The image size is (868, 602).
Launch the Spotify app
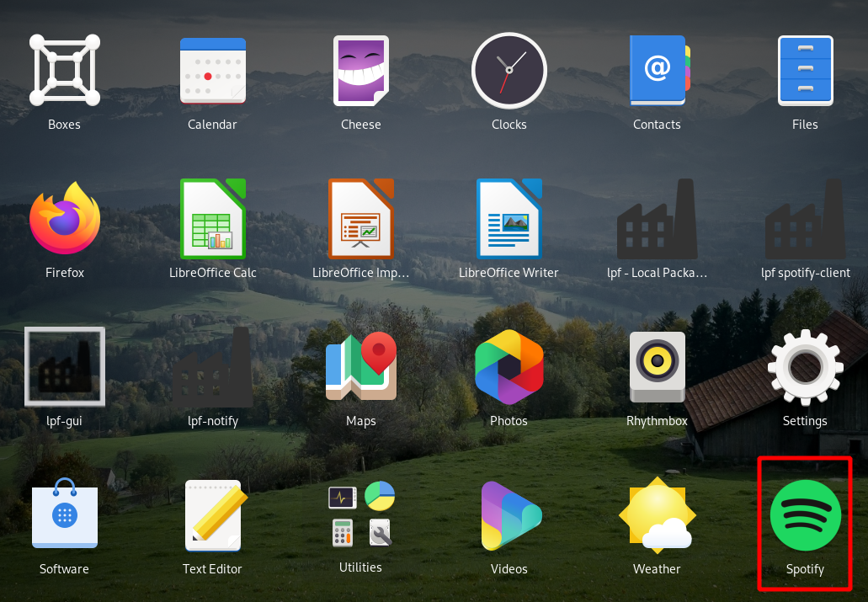[805, 515]
